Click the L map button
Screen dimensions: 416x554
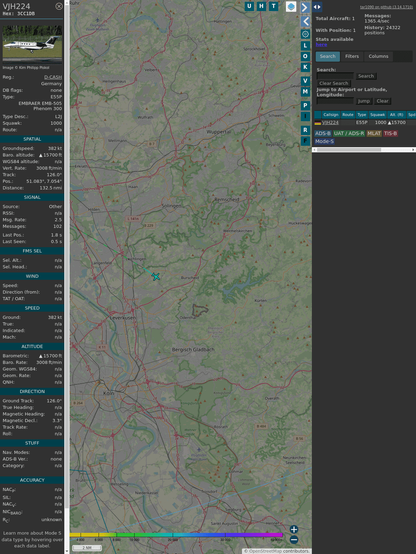click(305, 45)
